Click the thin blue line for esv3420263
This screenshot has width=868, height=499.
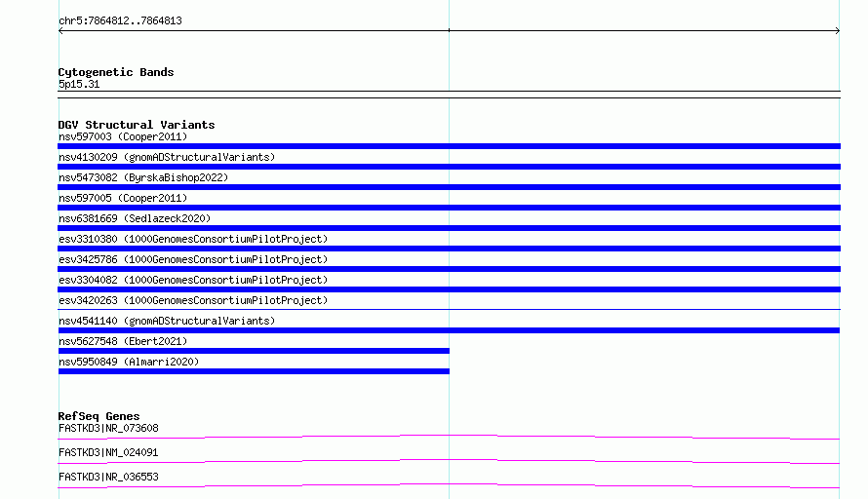pyautogui.click(x=449, y=309)
